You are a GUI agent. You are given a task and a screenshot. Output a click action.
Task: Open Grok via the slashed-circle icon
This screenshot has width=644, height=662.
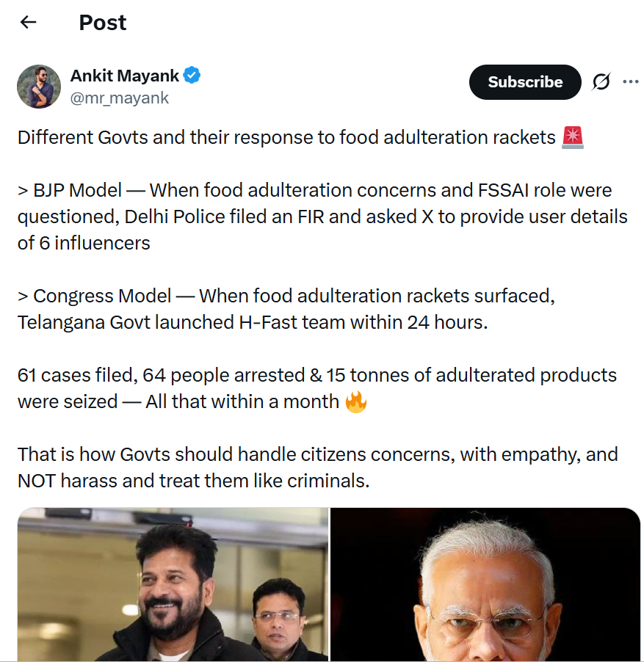[x=601, y=82]
